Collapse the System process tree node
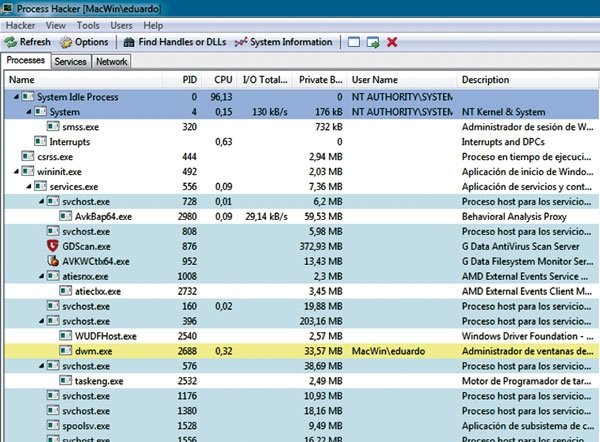Image resolution: width=600 pixels, height=442 pixels. (x=29, y=112)
